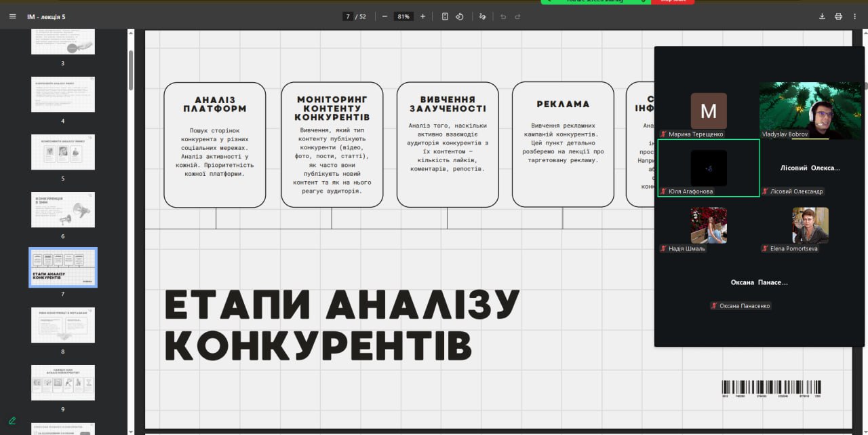The image size is (868, 435).
Task: Open page 5 thumbnail
Action: 63,152
